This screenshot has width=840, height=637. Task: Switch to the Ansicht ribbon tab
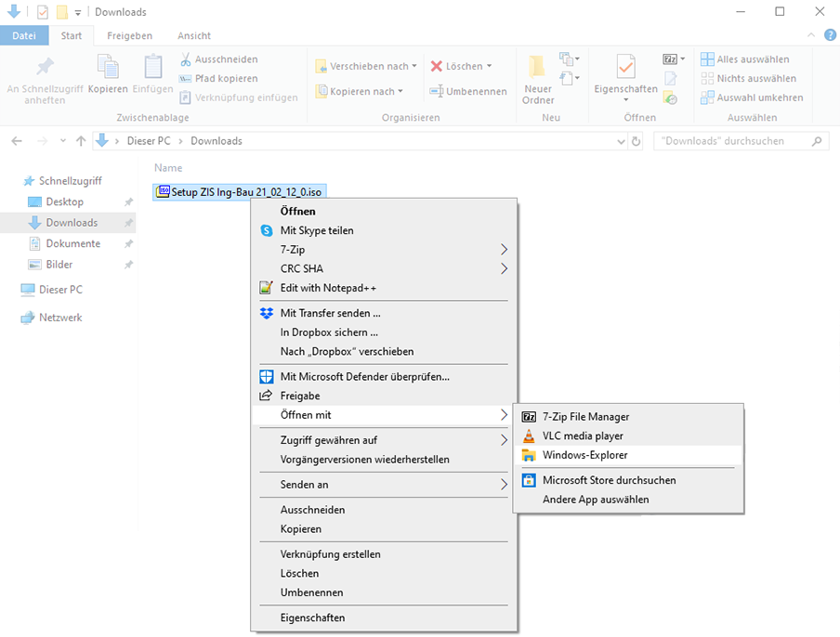click(194, 36)
